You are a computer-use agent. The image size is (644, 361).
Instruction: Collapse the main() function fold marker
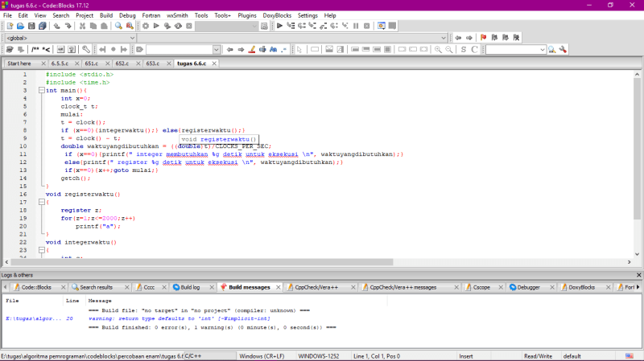(x=42, y=91)
